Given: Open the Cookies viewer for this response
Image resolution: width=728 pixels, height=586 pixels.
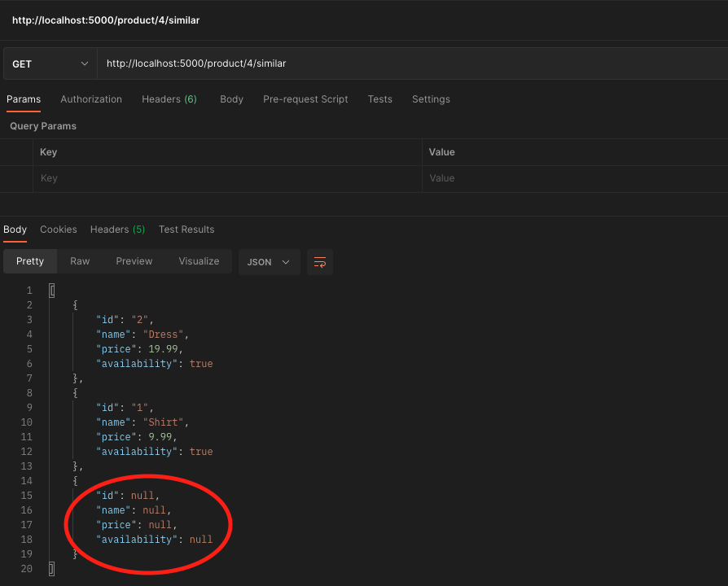Looking at the screenshot, I should point(58,230).
